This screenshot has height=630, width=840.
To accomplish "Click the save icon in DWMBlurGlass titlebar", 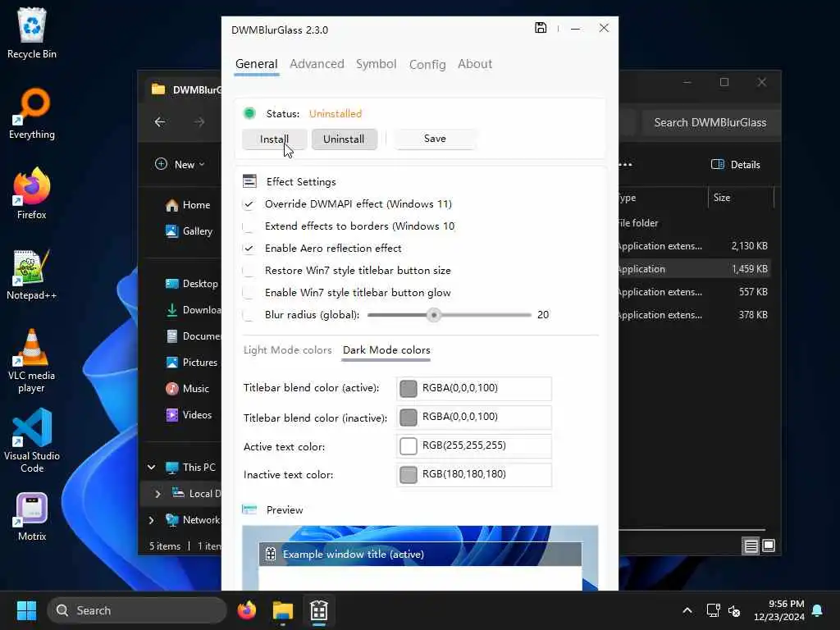I will [x=541, y=28].
